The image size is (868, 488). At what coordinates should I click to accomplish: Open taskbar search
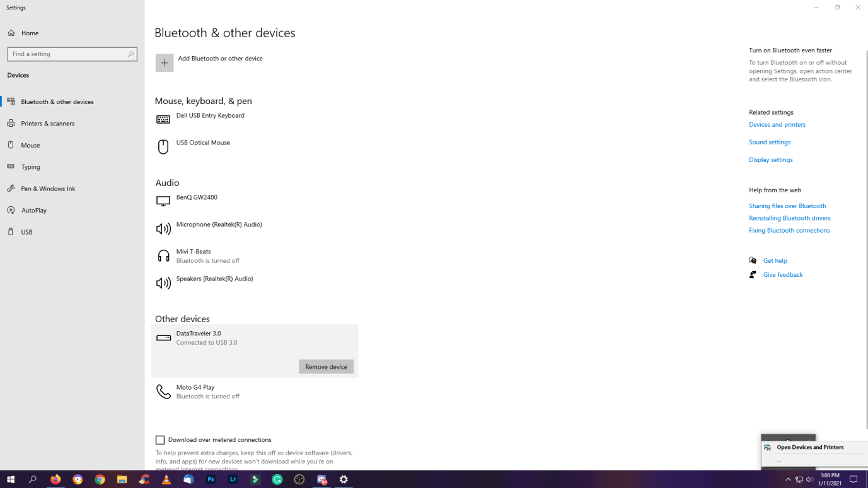point(33,480)
